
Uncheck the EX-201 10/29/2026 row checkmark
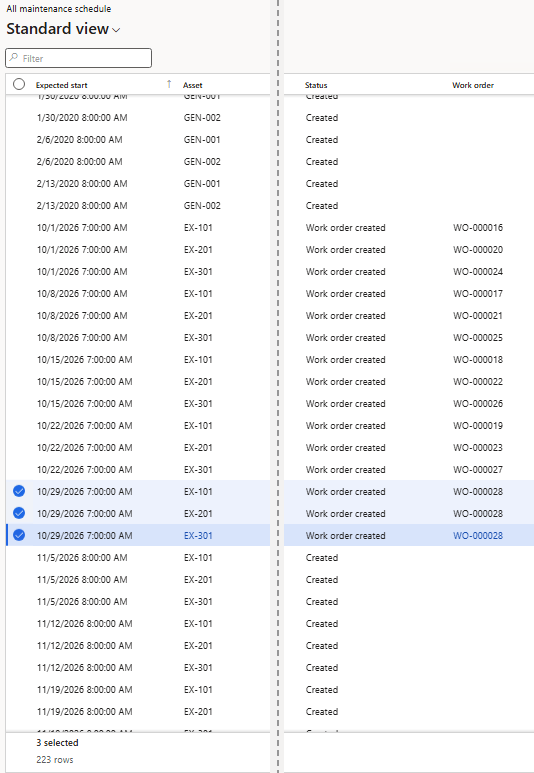click(x=19, y=513)
